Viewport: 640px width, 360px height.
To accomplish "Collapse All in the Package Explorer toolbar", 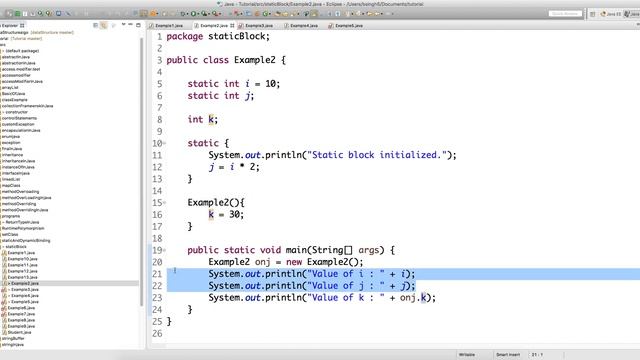I will [96, 25].
